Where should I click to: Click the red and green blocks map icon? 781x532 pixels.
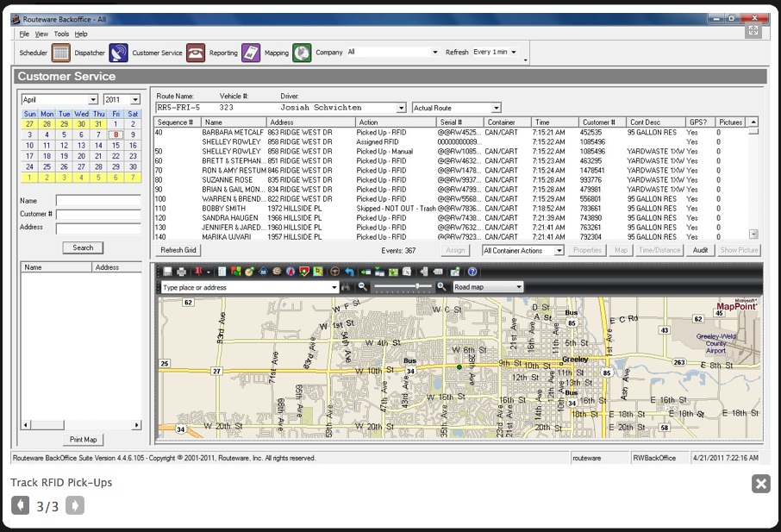(x=235, y=272)
